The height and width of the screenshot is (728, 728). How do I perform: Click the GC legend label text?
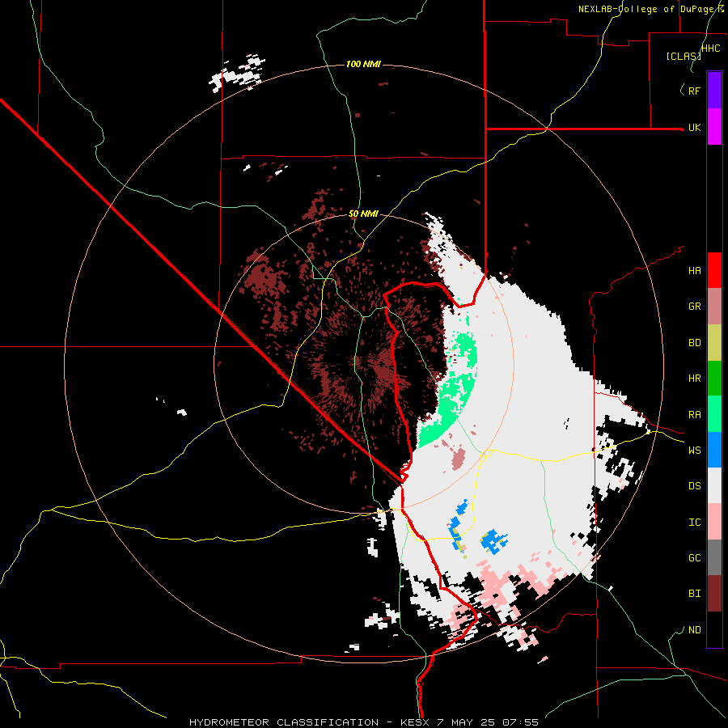point(694,558)
